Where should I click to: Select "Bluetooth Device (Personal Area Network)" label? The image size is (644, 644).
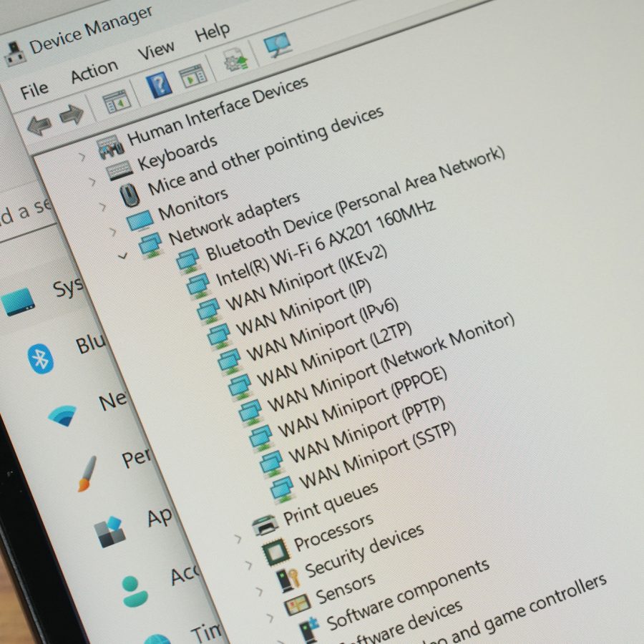[355, 204]
